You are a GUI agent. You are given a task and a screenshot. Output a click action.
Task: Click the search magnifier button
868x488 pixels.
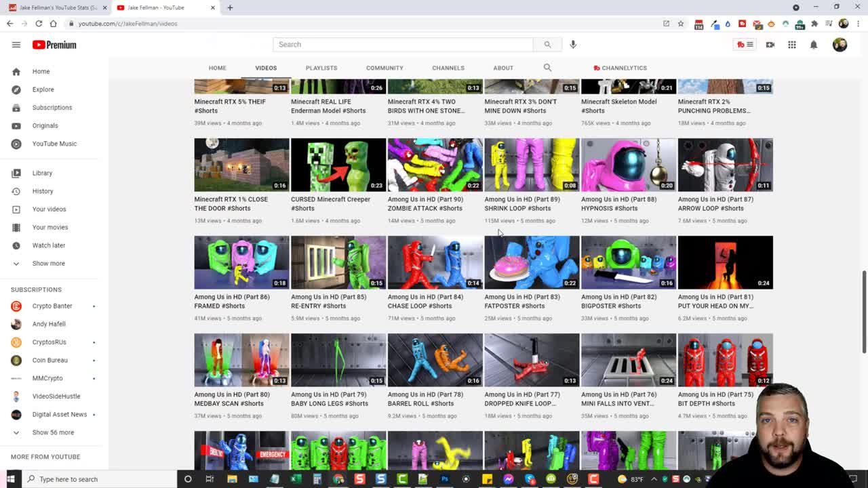pyautogui.click(x=547, y=45)
